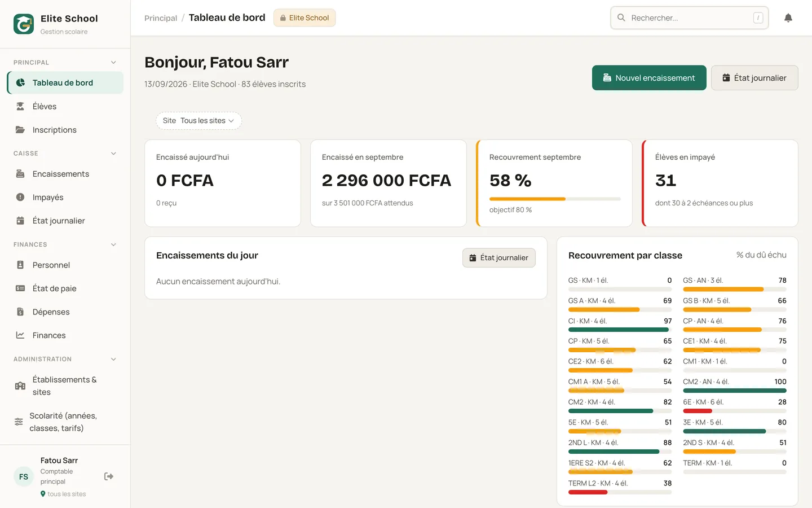Open the Site Tous les sites dropdown
Screen dimensions: 812x508
[198, 121]
